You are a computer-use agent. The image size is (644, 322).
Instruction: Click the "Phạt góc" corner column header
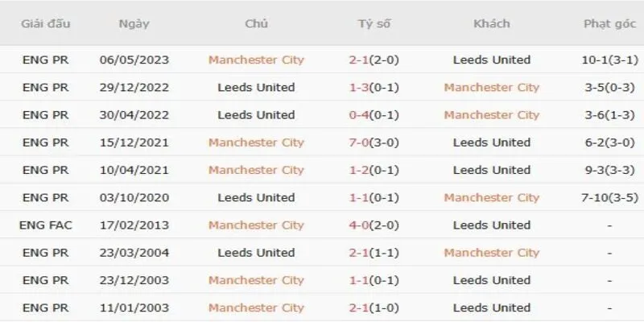(609, 23)
